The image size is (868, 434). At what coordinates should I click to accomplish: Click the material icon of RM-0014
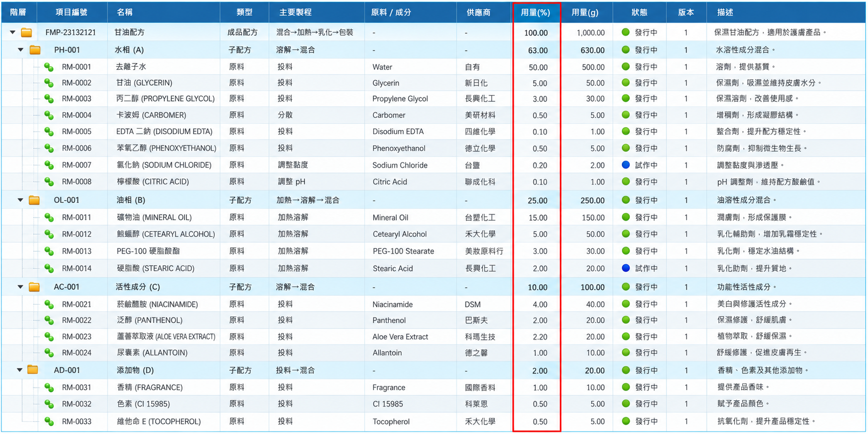coord(49,269)
